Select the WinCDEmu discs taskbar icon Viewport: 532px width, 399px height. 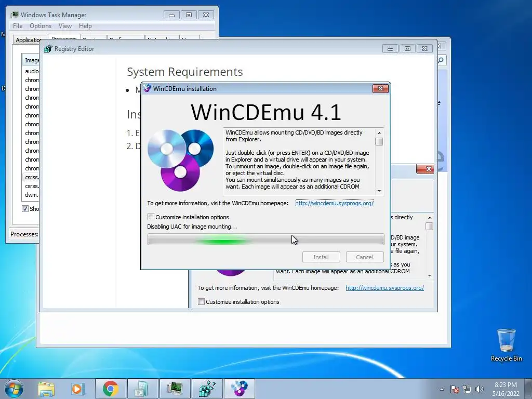(239, 389)
